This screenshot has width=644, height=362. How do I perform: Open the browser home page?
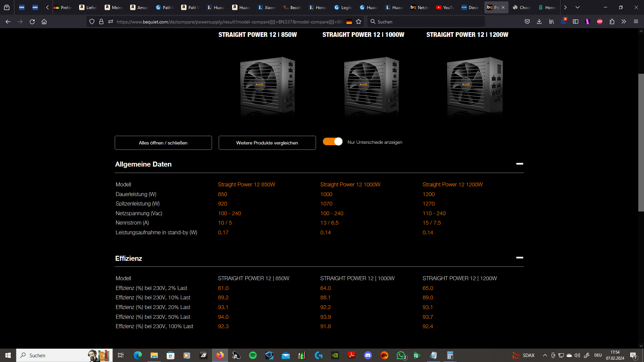(x=44, y=21)
